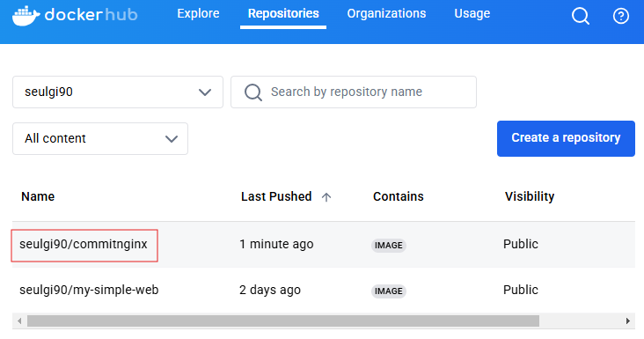Open the seulgi90/commitnginx repository
The image size is (644, 339).
coord(84,244)
